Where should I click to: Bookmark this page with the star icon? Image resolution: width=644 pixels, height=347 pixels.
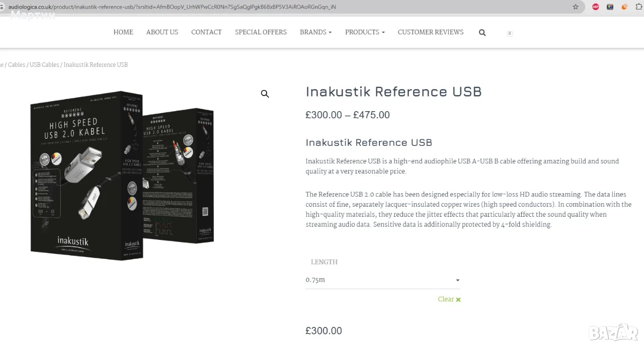tap(575, 7)
